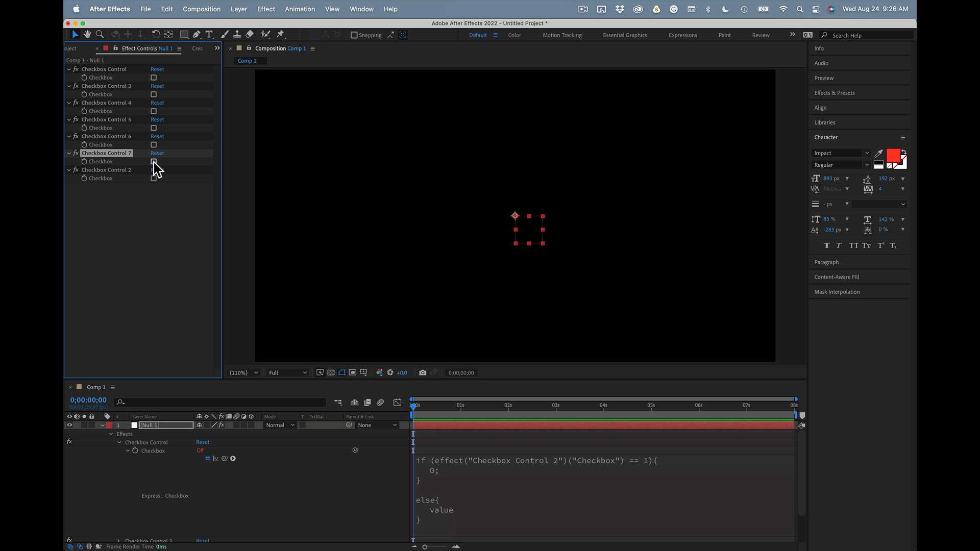Switch to the Motion Tracking workspace

tap(562, 35)
